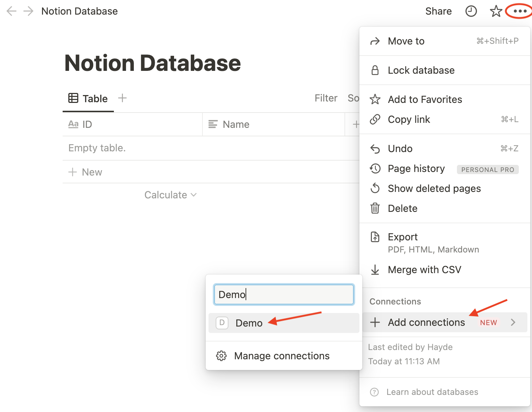532x412 pixels.
Task: Open Learn about databases link
Action: pos(432,392)
